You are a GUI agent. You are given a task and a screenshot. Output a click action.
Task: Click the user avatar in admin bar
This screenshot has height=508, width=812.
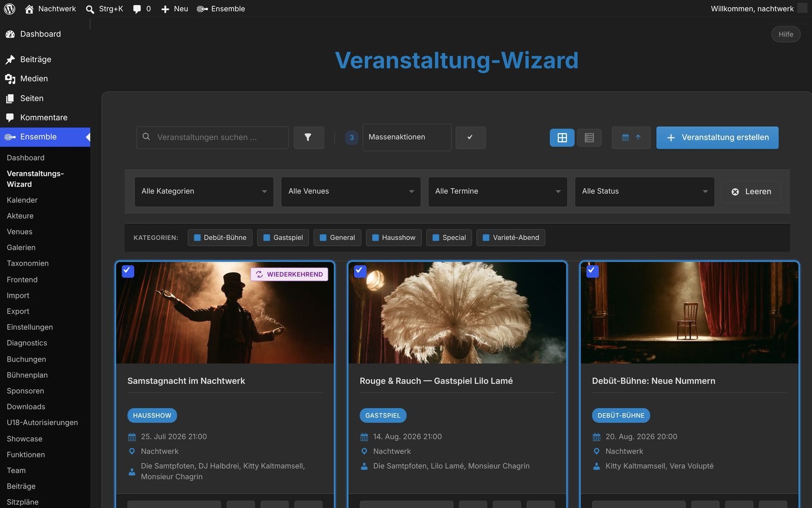[802, 9]
